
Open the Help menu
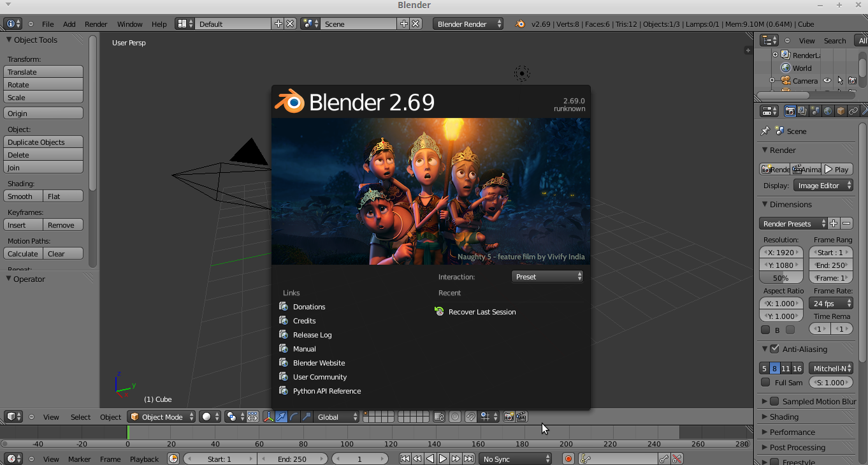click(159, 24)
